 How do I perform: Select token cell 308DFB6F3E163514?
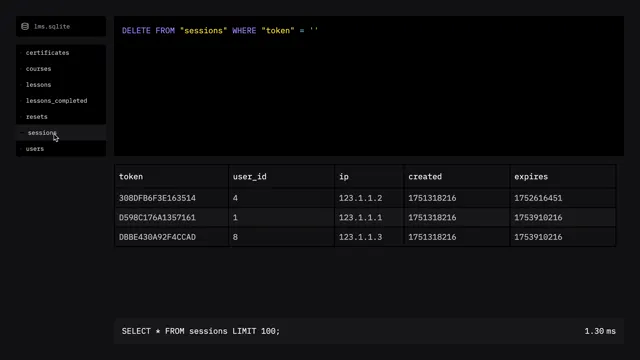(171, 198)
